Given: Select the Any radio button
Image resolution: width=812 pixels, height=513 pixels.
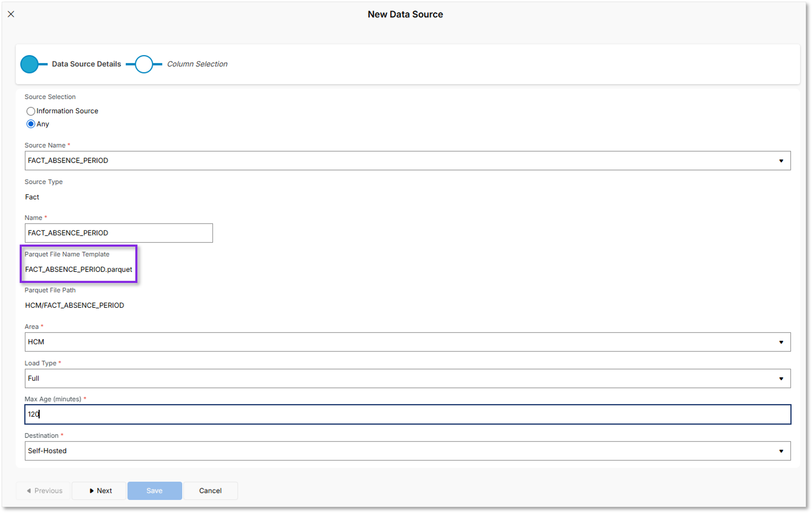Looking at the screenshot, I should pos(31,124).
